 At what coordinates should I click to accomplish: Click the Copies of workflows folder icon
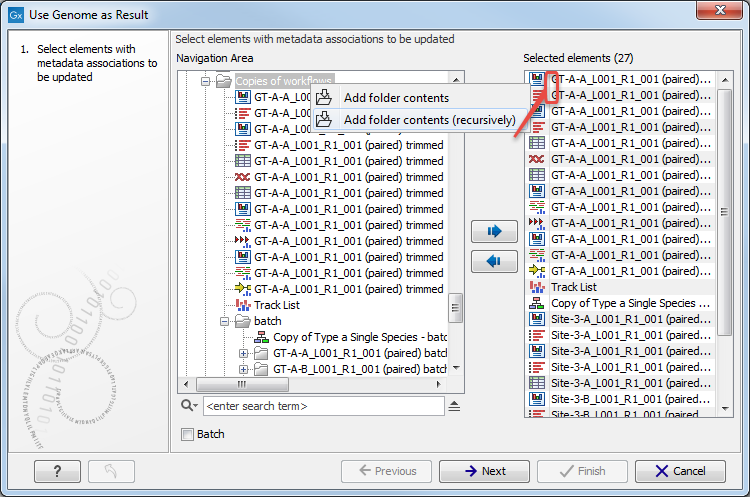223,81
